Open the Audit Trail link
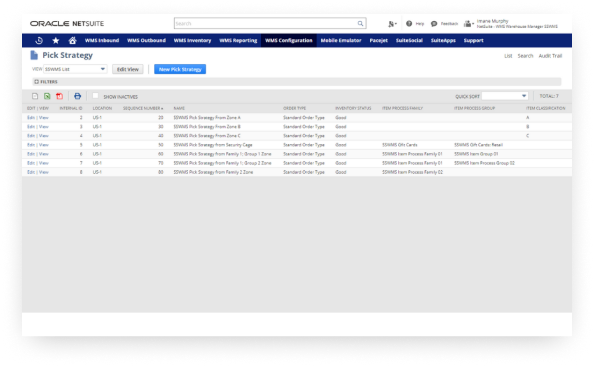 click(550, 56)
